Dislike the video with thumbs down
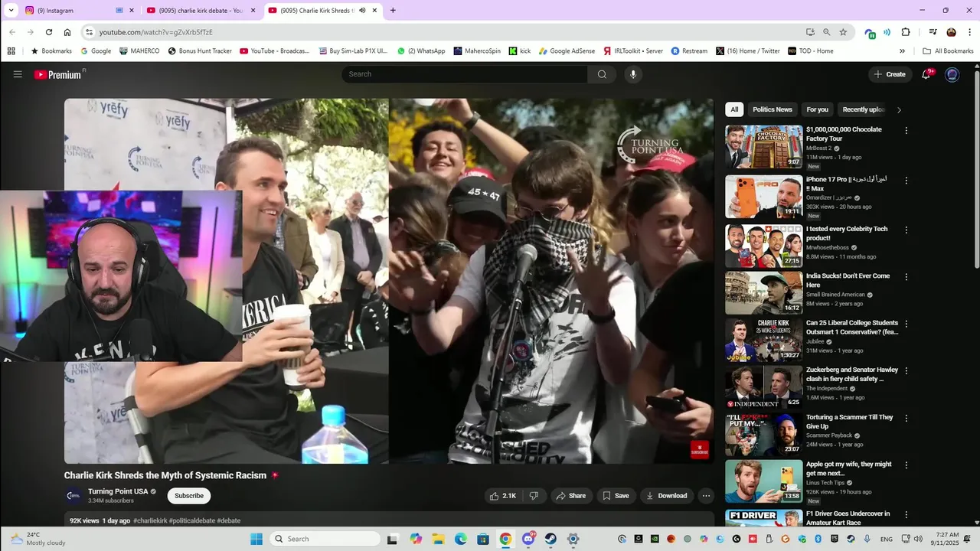 point(534,496)
